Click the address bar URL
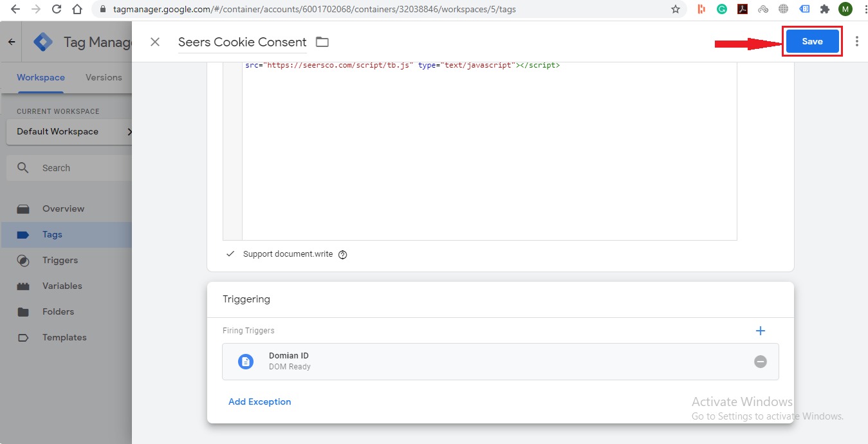Screen dimensions: 868x444 tap(314, 9)
